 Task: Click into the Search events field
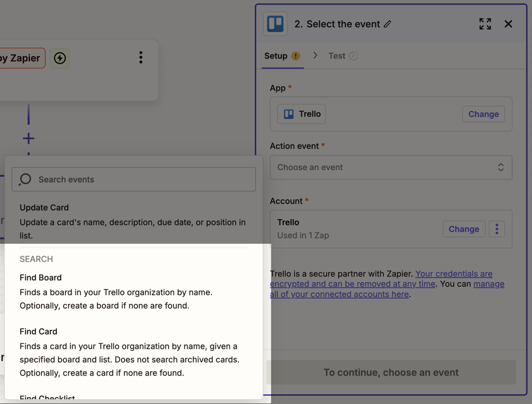(x=134, y=179)
